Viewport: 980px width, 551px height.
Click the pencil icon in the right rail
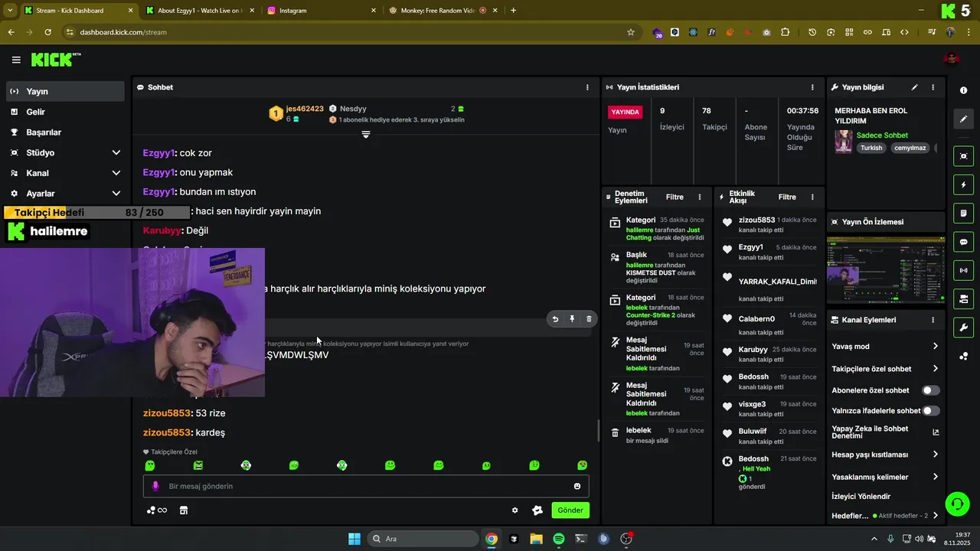coord(963,119)
